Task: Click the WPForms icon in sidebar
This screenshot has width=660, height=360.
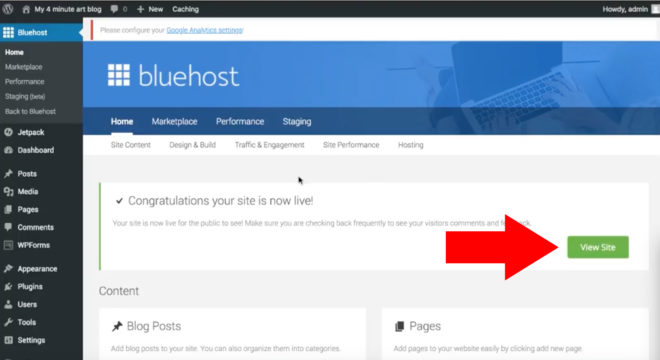Action: (8, 245)
